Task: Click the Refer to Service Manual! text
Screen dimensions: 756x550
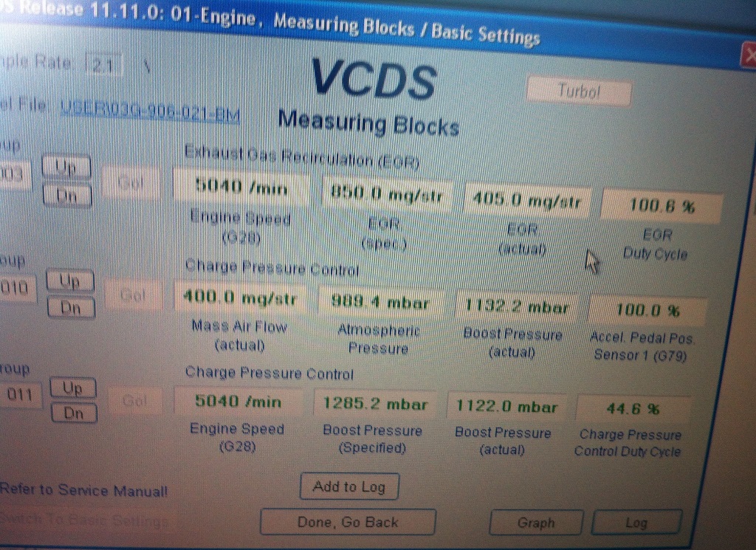Action: pos(84,490)
